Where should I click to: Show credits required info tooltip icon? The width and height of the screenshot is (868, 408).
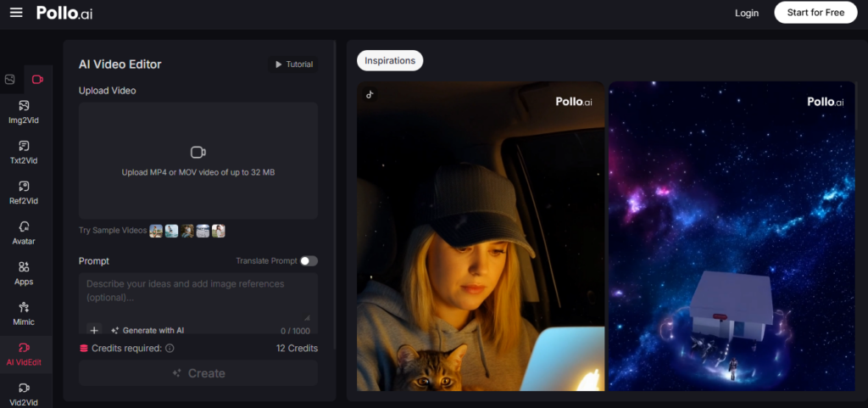tap(170, 349)
